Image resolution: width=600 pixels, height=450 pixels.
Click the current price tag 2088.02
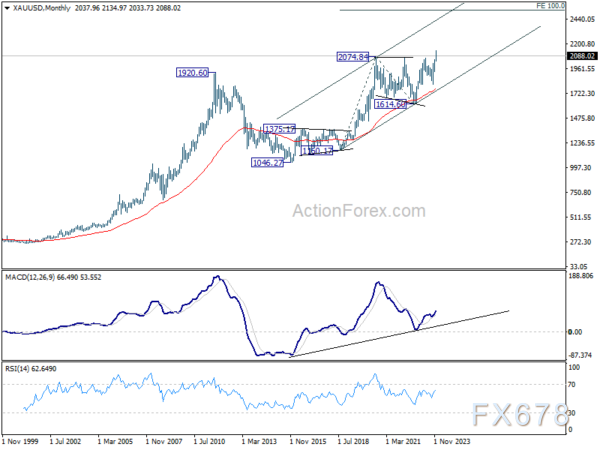point(582,56)
